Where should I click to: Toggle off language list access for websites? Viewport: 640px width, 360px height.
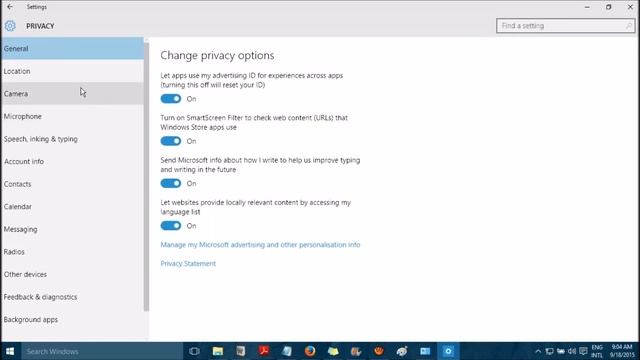tap(171, 226)
